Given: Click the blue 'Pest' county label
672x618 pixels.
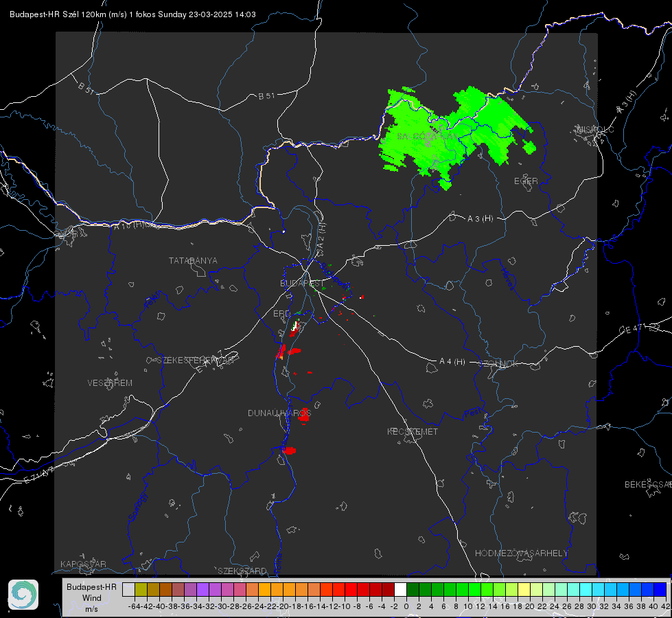Looking at the screenshot, I should tap(472, 413).
